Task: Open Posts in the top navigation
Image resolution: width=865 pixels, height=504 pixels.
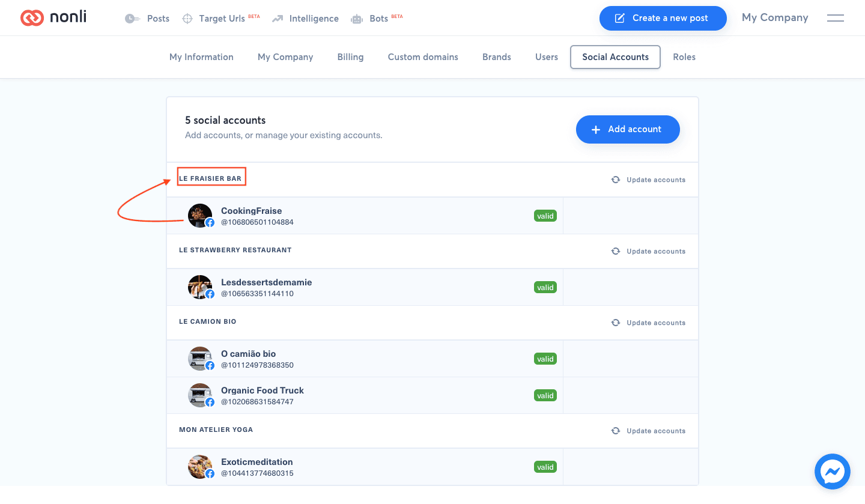Action: pos(147,19)
